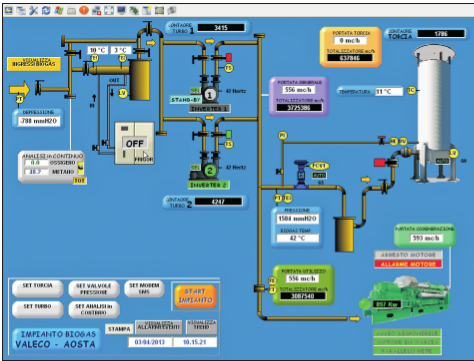
Task: Click the Stampa print button
Action: tap(119, 329)
